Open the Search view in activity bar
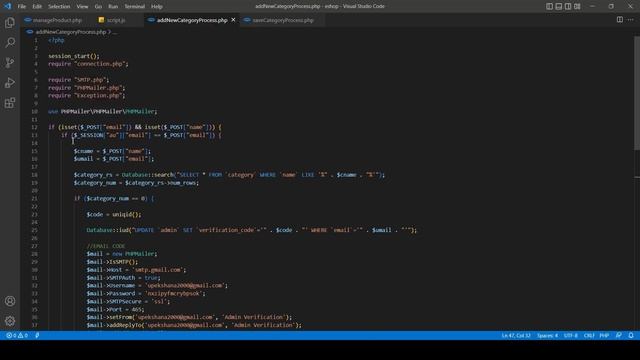 pos(10,42)
